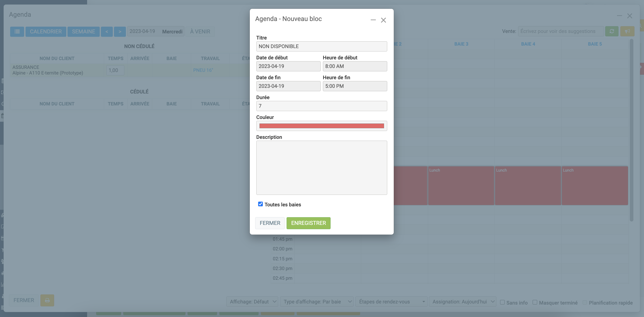This screenshot has height=317, width=644.
Task: Go to previous day arrow button
Action: coord(107,32)
